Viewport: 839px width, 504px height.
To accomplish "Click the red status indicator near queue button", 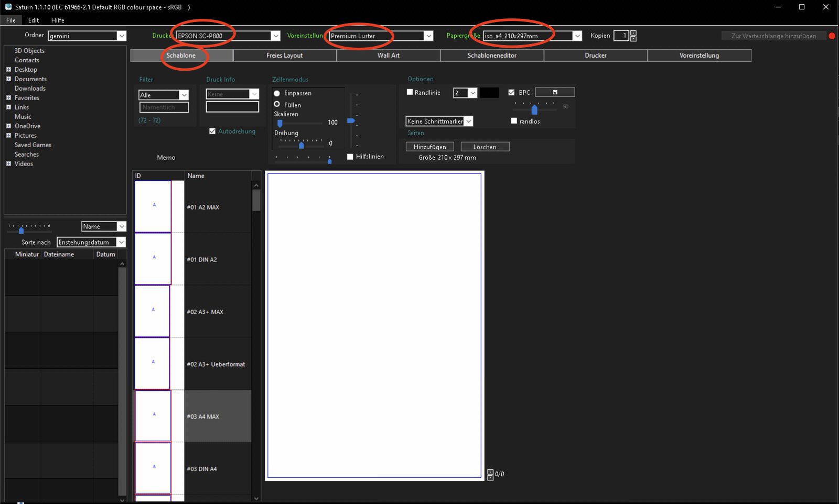I will [x=831, y=36].
